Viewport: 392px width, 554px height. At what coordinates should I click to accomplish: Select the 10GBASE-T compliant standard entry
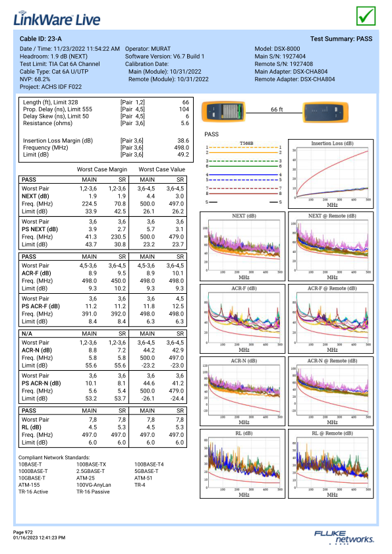[x=32, y=478]
